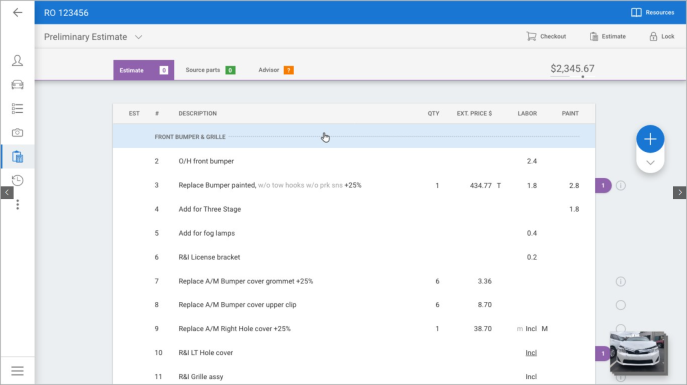Click RO 123456 title
The width and height of the screenshot is (687, 385).
point(66,13)
